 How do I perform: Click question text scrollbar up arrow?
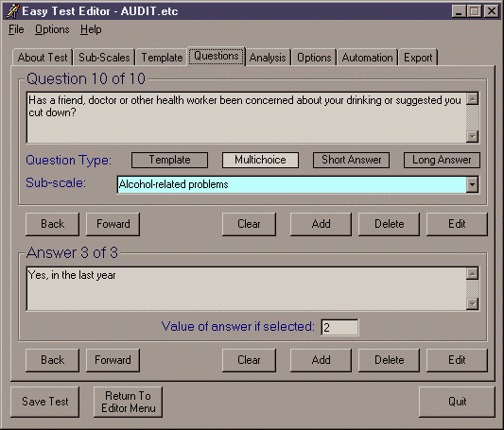(472, 98)
